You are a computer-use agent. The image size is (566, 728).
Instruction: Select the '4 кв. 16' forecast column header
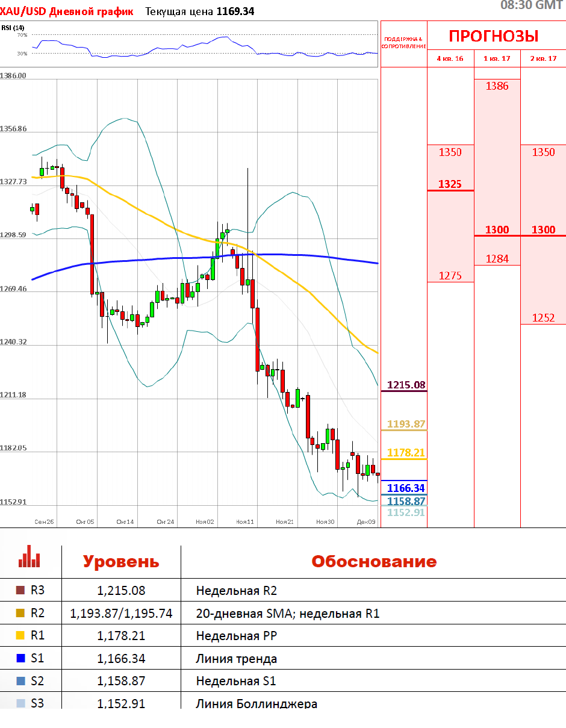pyautogui.click(x=450, y=58)
